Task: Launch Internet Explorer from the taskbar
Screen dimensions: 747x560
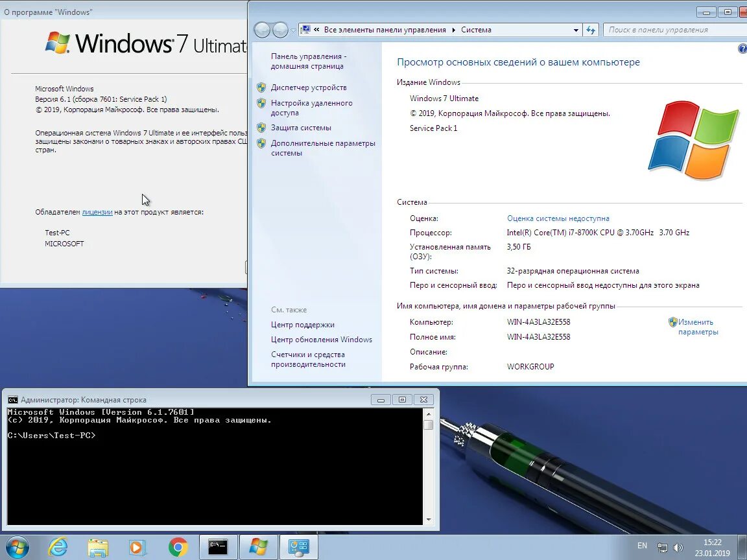Action: (58, 547)
